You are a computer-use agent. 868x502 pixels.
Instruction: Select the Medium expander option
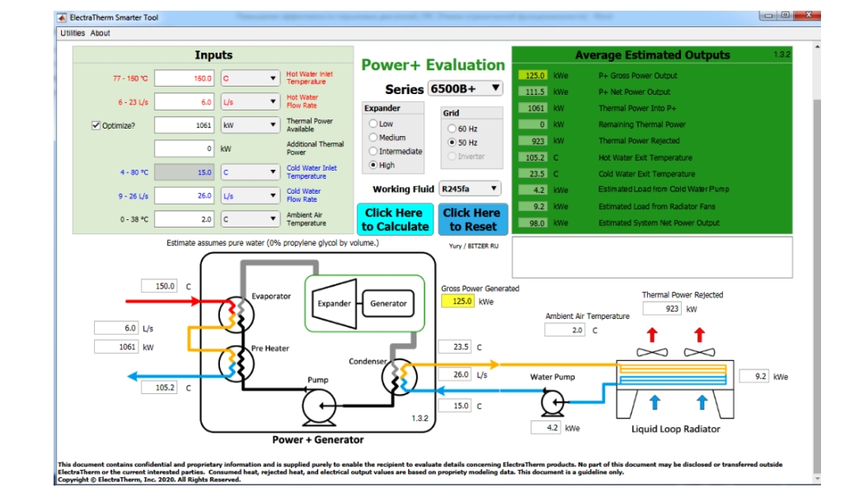click(x=373, y=138)
